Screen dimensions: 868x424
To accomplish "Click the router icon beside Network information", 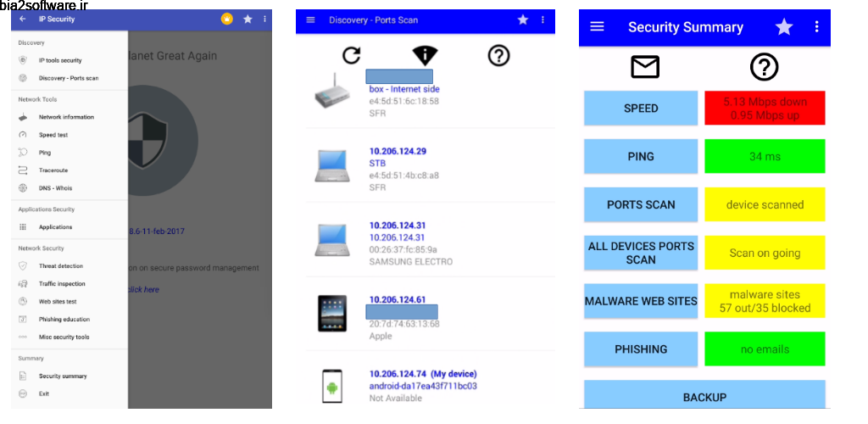I will tap(23, 117).
